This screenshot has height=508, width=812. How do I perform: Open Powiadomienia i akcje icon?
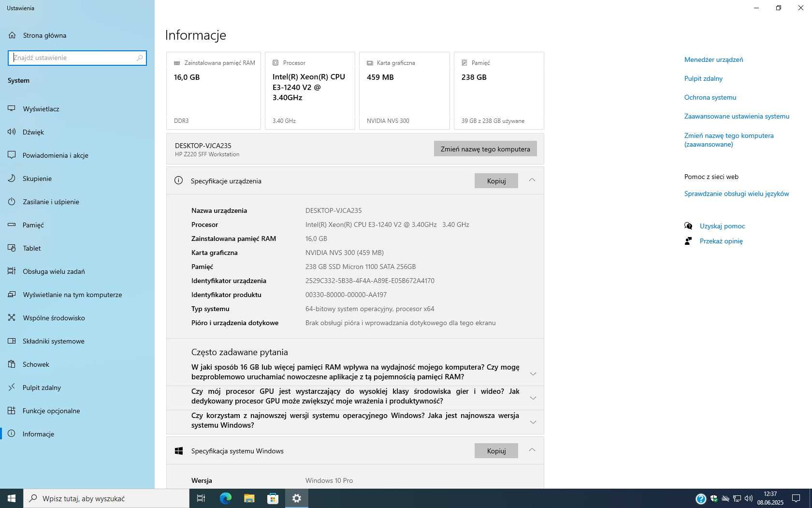[x=12, y=155]
